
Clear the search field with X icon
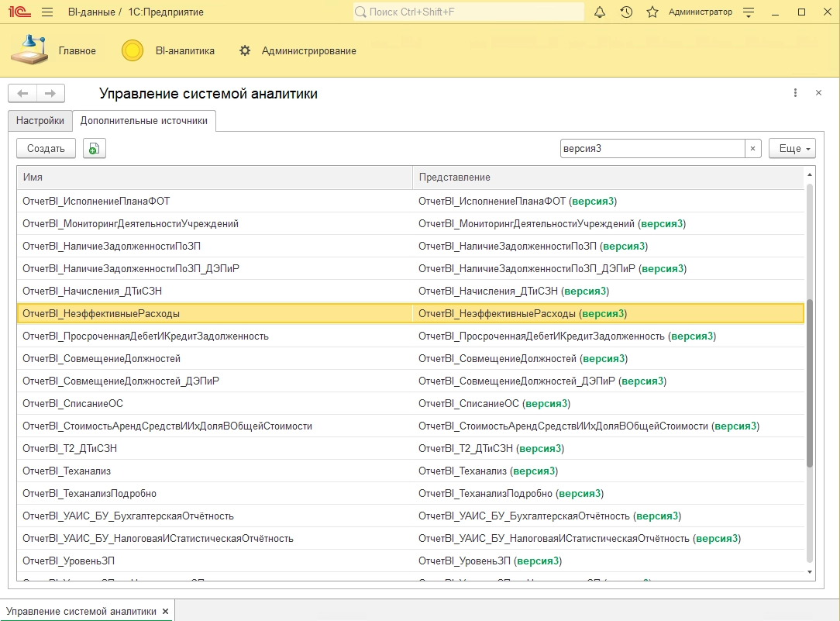pos(752,149)
